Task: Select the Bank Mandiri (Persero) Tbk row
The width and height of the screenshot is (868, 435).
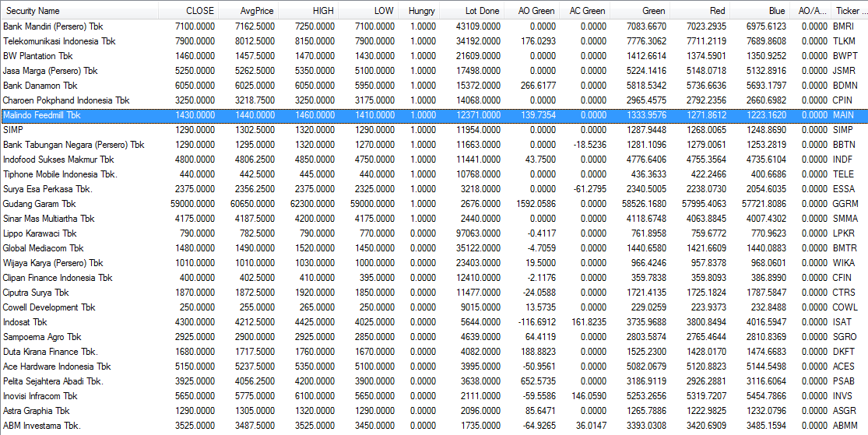Action: pyautogui.click(x=434, y=26)
